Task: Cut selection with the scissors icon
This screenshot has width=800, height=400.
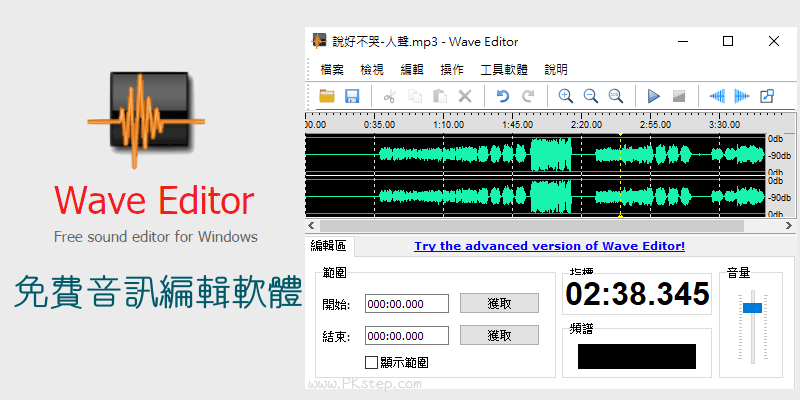Action: click(x=389, y=96)
